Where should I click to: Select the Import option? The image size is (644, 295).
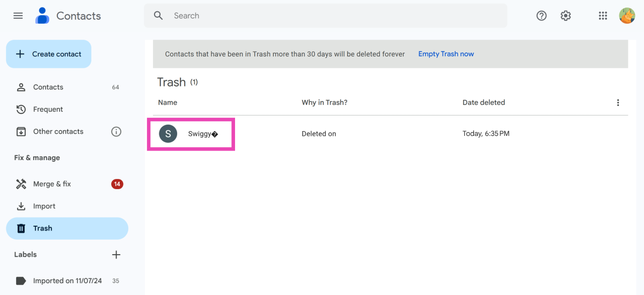point(44,206)
